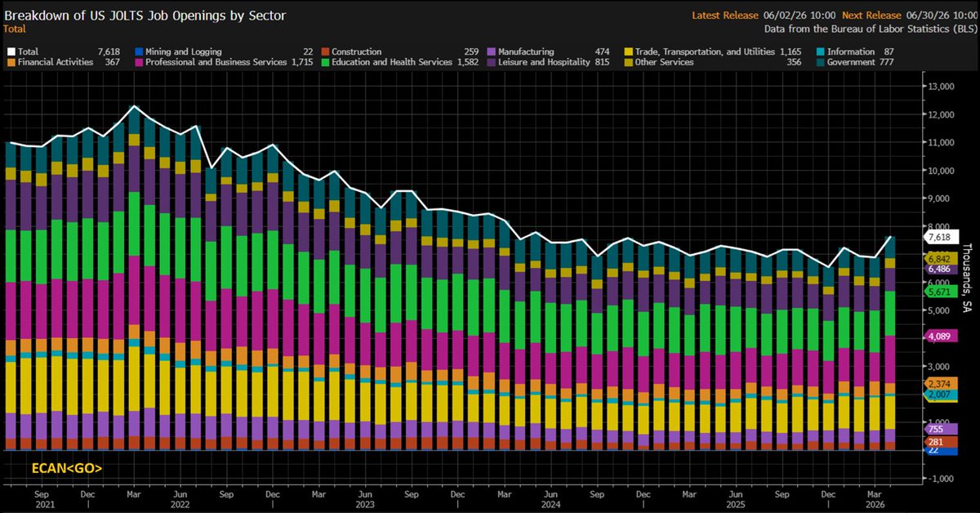
Task: Click the Latest Release label
Action: pyautogui.click(x=727, y=16)
